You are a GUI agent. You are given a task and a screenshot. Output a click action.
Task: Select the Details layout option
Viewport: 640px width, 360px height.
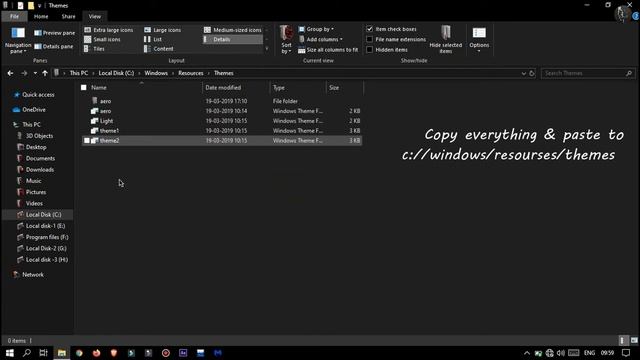pyautogui.click(x=233, y=39)
